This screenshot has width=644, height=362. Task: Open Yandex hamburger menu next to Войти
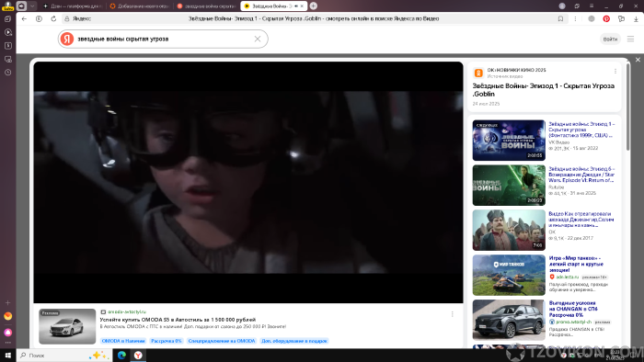[630, 39]
